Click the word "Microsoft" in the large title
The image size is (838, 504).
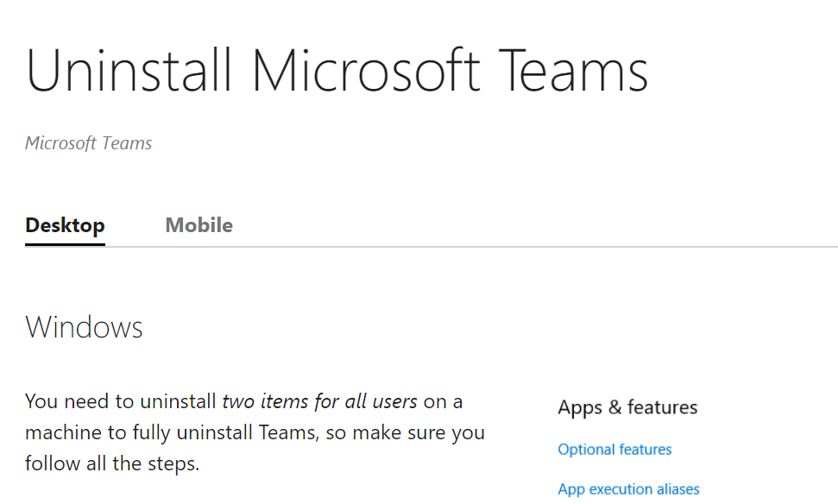pos(366,71)
